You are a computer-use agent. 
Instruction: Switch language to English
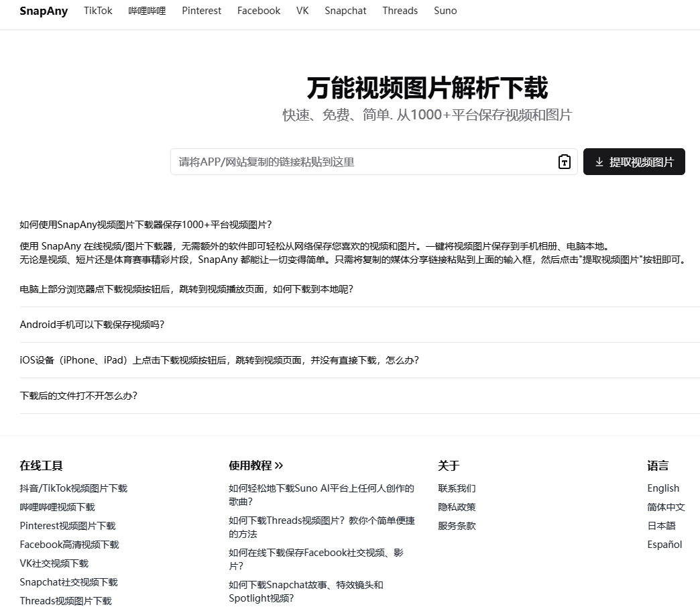pos(663,488)
